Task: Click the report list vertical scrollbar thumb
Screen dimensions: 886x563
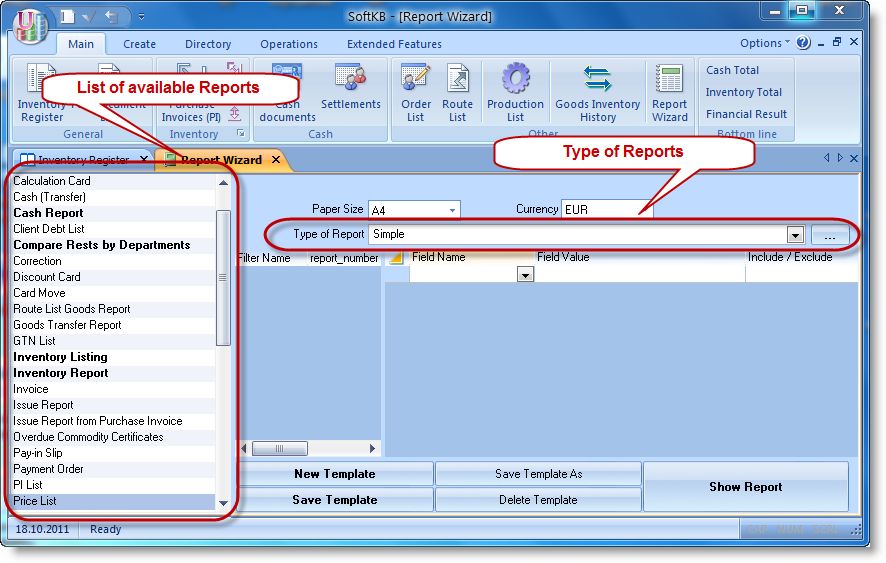Action: [x=223, y=277]
